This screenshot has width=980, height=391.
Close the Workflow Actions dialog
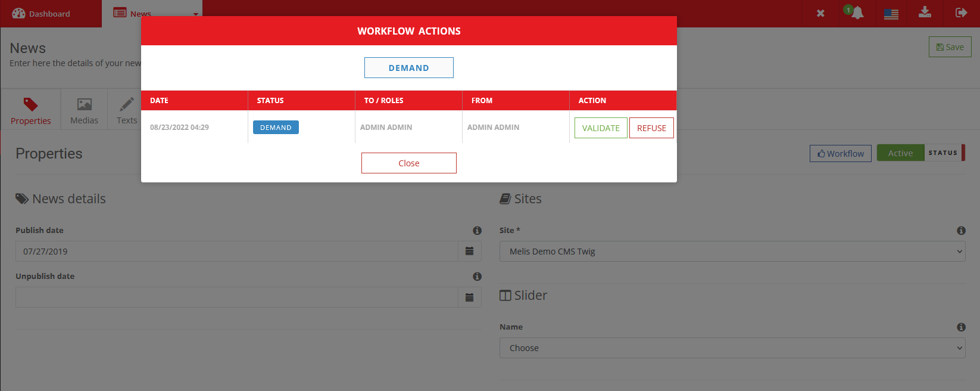(408, 163)
